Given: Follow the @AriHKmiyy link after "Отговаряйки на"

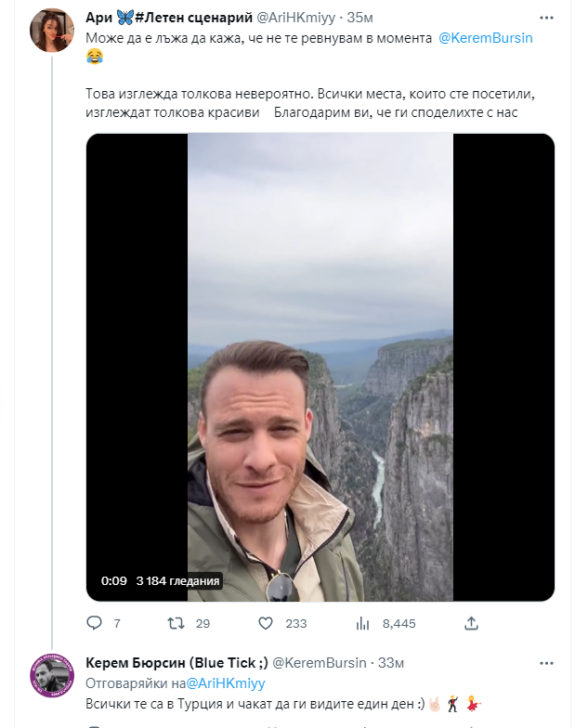Looking at the screenshot, I should (x=227, y=682).
